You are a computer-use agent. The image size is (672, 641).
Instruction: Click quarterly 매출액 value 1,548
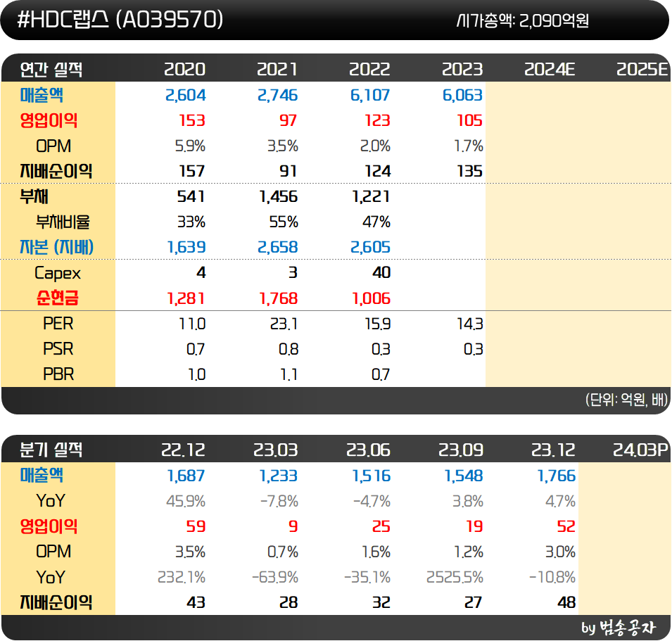[464, 476]
